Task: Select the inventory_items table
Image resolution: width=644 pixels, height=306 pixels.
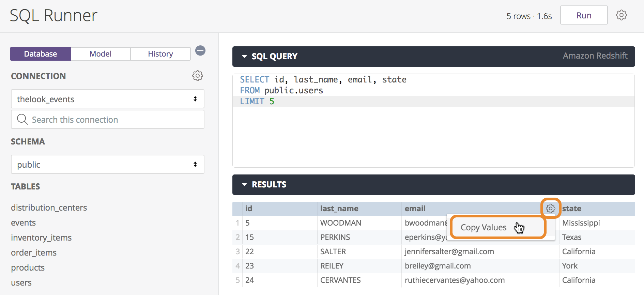Action: click(x=41, y=238)
